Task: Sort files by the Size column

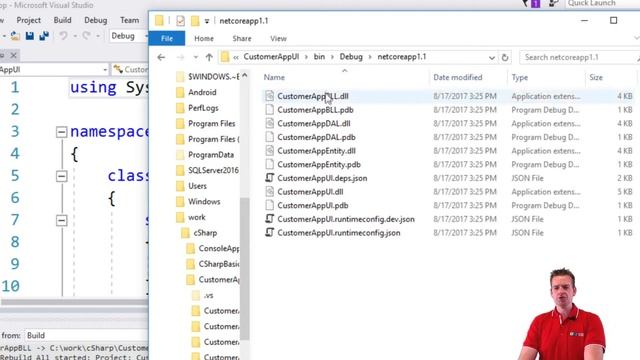Action: pyautogui.click(x=596, y=77)
